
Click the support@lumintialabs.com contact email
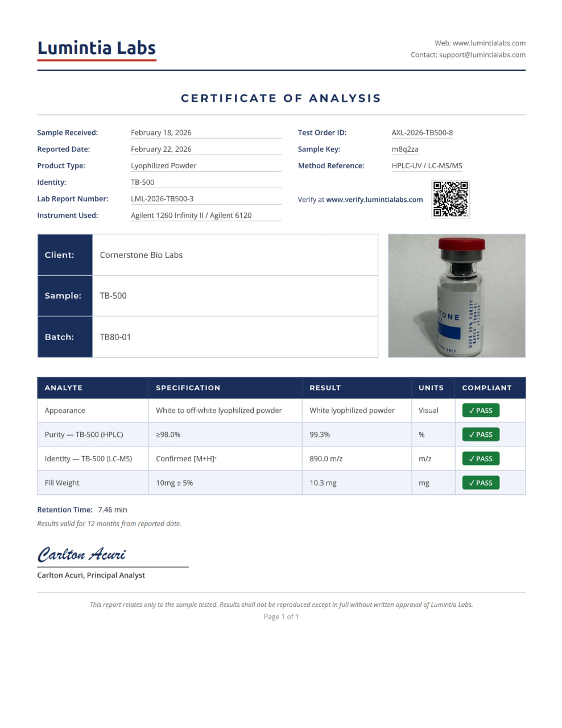point(482,55)
